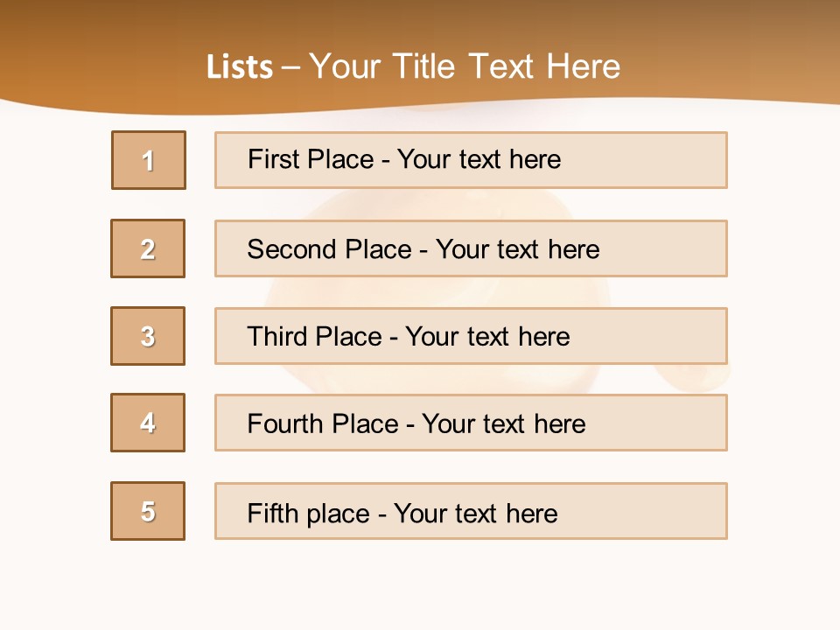Click the number 5 box
The height and width of the screenshot is (630, 840).
148,511
